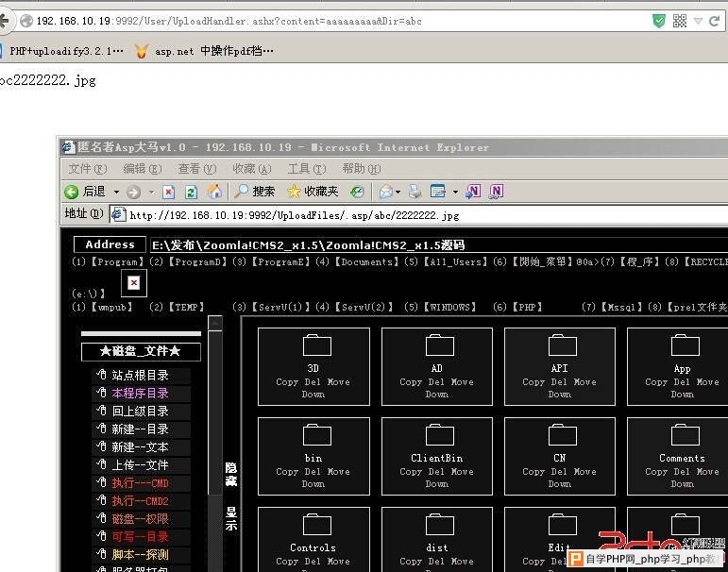Click the IE Mail icon

386,192
